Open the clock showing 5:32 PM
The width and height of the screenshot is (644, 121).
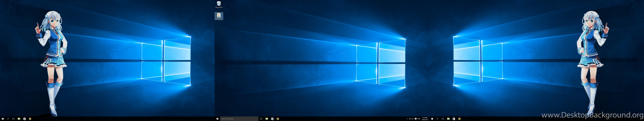pos(425,119)
